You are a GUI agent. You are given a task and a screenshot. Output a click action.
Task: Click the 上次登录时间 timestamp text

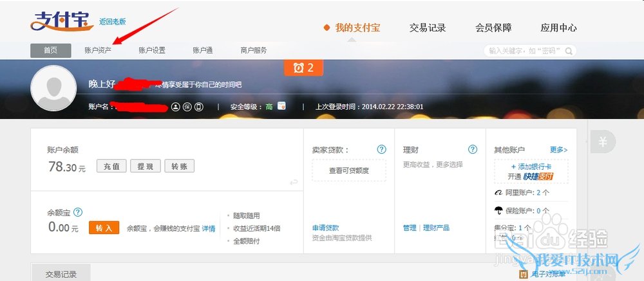369,107
